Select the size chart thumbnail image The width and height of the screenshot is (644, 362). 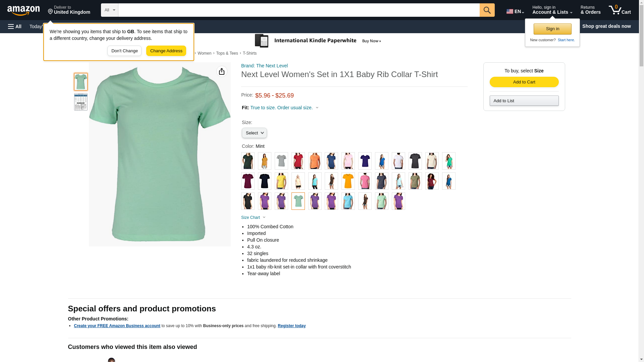click(x=81, y=102)
